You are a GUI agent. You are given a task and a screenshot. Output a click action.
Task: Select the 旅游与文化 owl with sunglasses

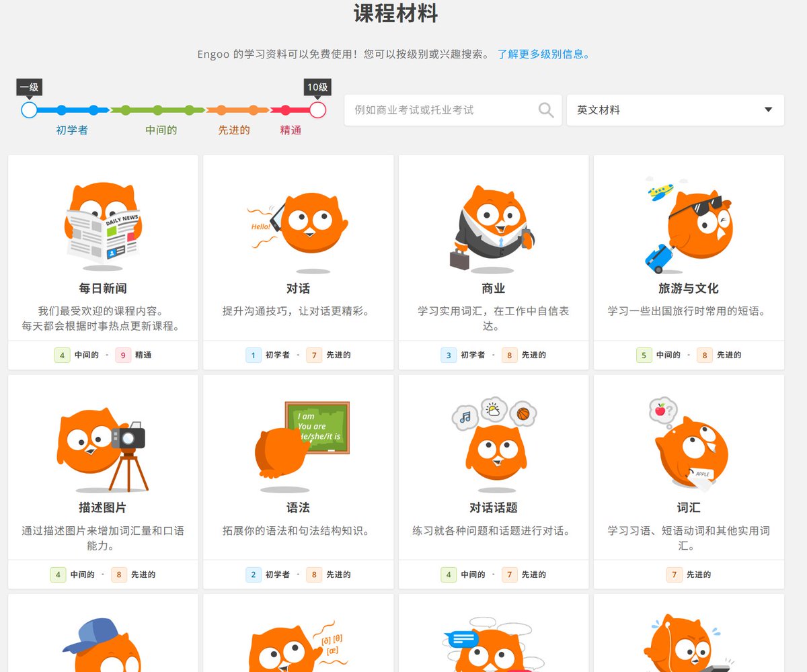point(688,224)
